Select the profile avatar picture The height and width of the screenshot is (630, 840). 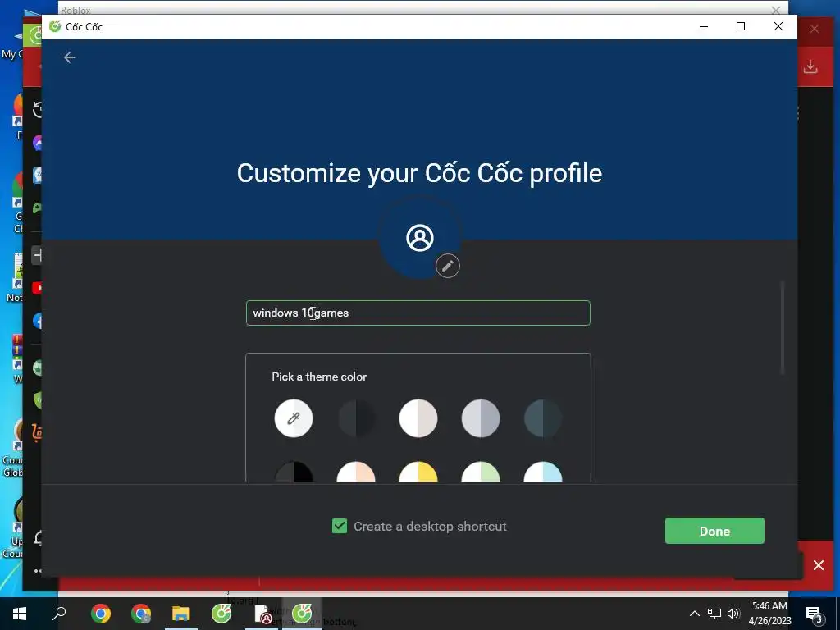(x=420, y=238)
